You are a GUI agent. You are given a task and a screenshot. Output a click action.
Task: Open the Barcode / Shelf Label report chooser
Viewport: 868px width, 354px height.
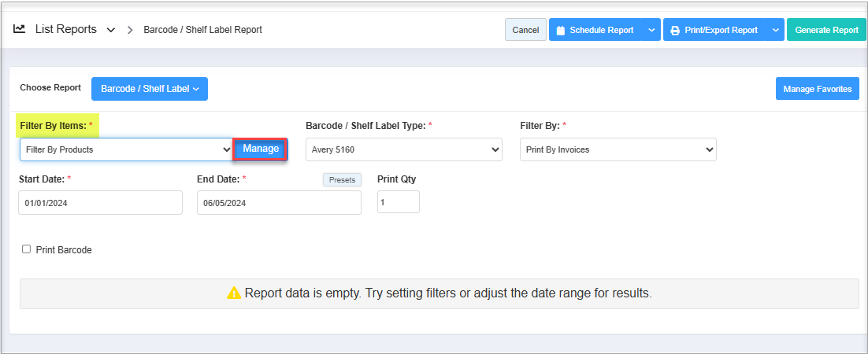150,88
